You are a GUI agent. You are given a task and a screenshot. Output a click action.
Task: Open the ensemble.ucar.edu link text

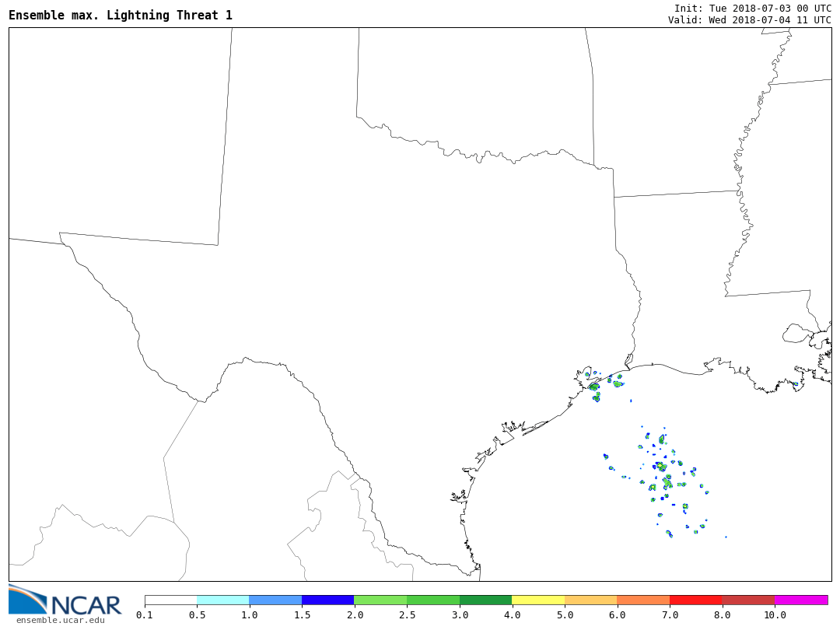coord(61,621)
